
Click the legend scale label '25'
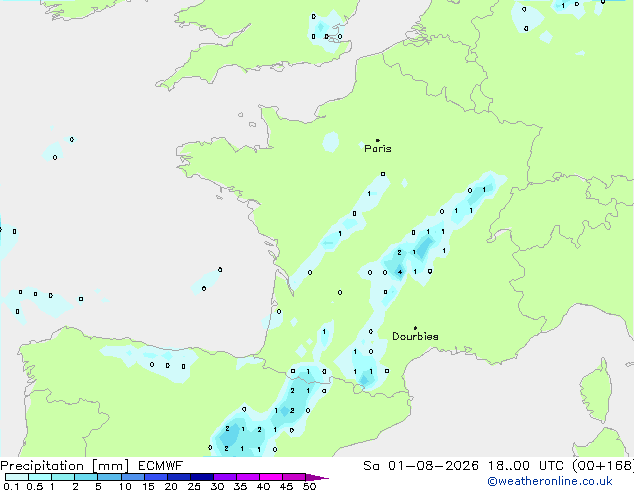point(194,486)
